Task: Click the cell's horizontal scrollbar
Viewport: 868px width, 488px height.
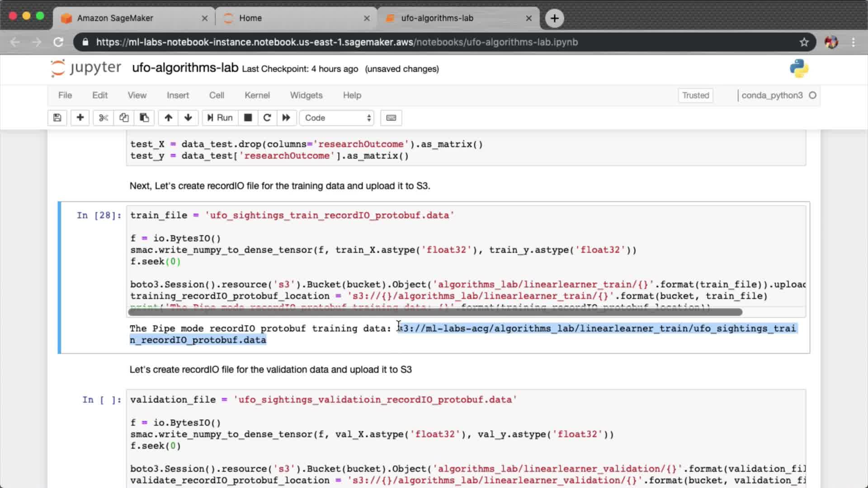Action: (x=435, y=312)
